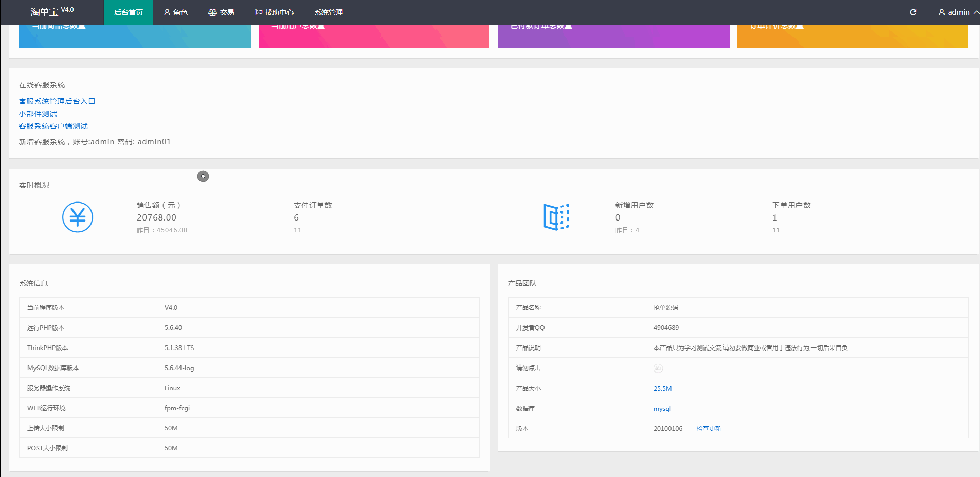Open the 帮助中心 menu
980x477 pixels.
(x=275, y=12)
